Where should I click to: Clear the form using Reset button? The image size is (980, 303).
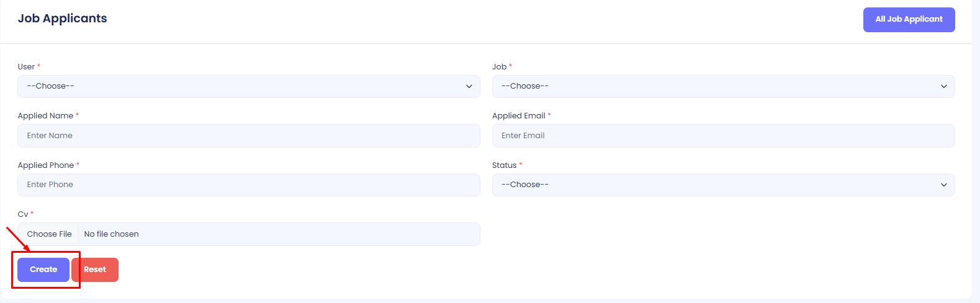click(x=95, y=270)
